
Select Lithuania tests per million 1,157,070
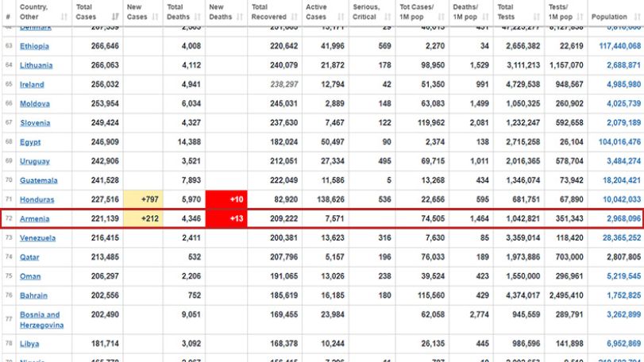point(566,65)
